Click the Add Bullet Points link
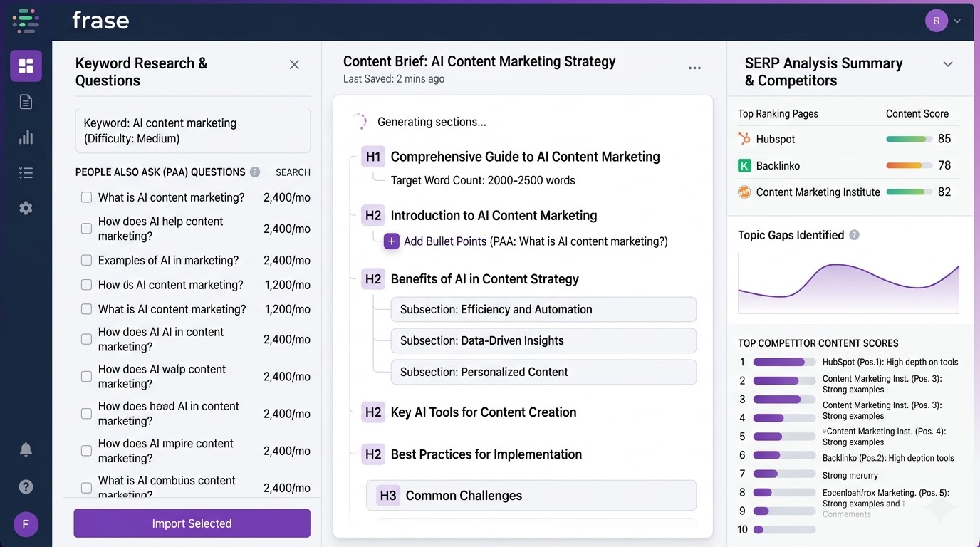Screen dimensions: 980x547 pyautogui.click(x=445, y=241)
